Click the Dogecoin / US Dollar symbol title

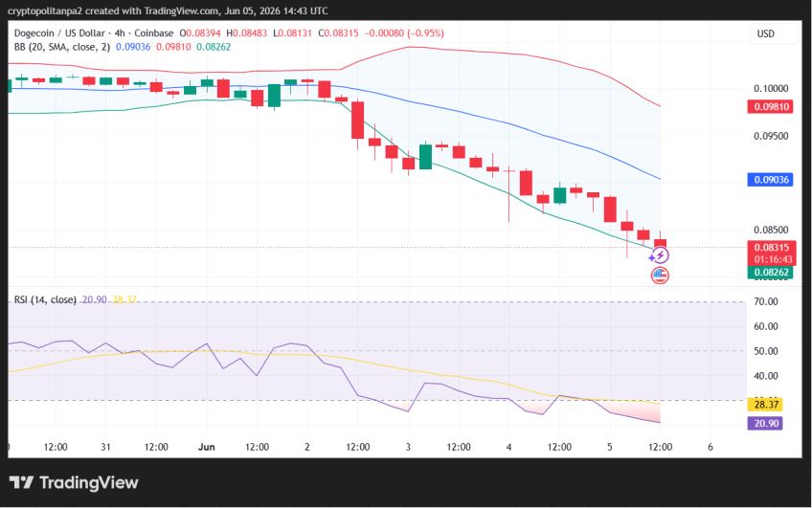click(59, 33)
